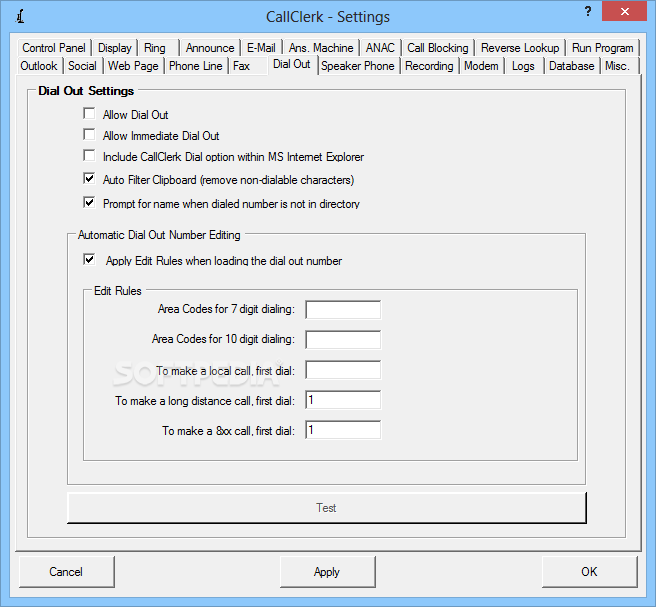Open the Call Blocking tab
The height and width of the screenshot is (607, 656).
(x=438, y=48)
